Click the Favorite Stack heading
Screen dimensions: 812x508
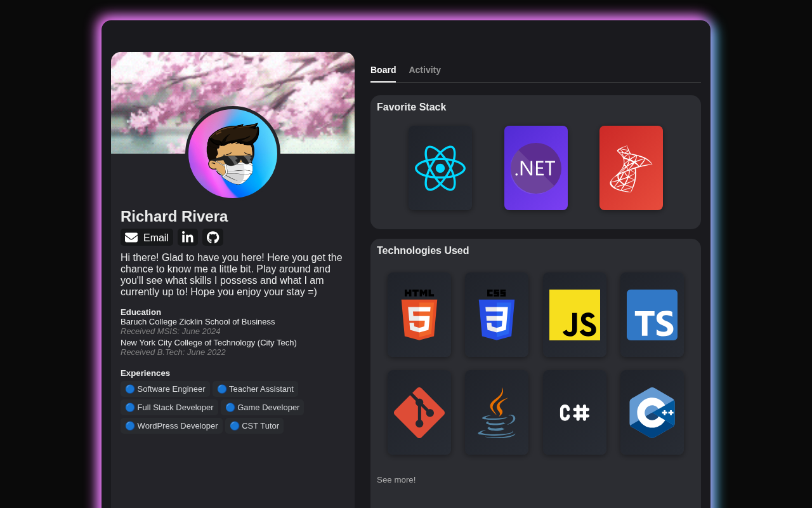point(411,107)
